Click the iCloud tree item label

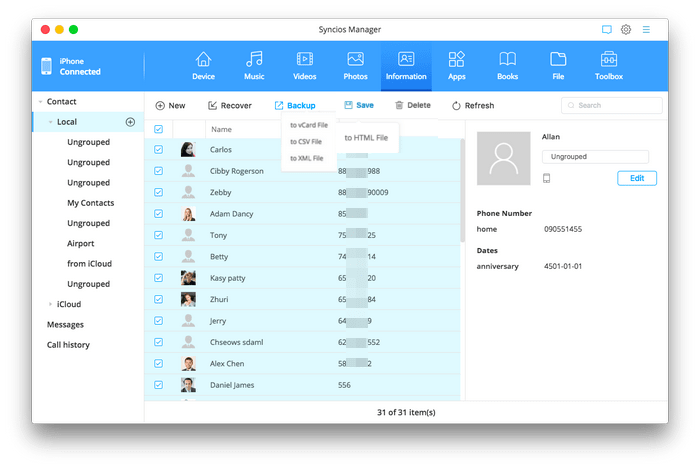pyautogui.click(x=69, y=304)
